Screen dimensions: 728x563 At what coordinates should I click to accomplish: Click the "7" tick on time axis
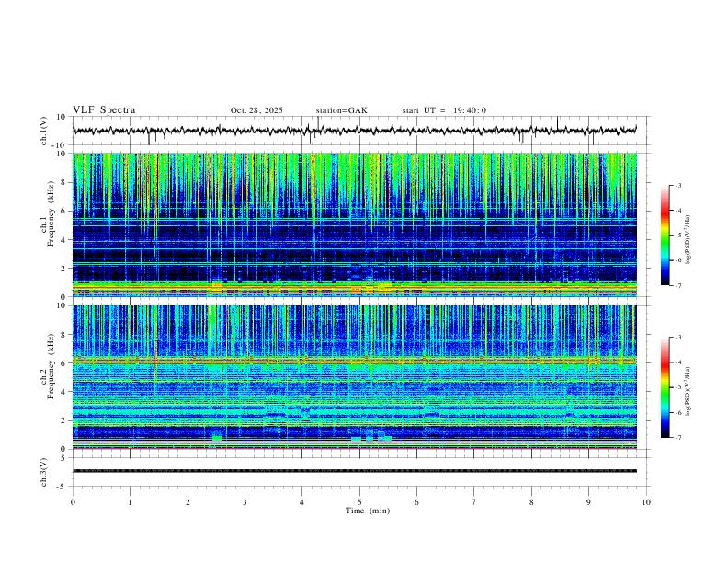474,502
